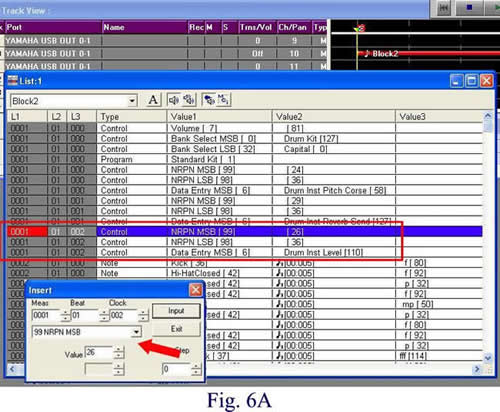Click the Exit button in Insert dialog
The image size is (500, 412).
176,329
